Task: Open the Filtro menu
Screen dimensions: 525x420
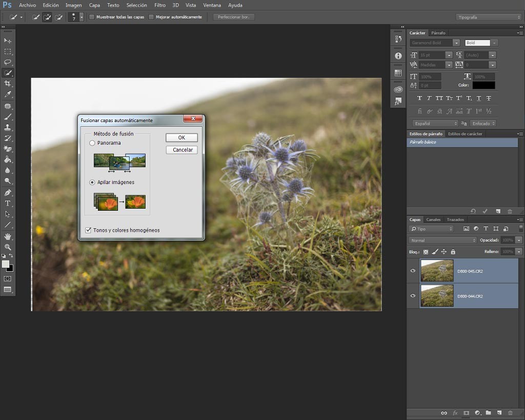Action: 160,5
